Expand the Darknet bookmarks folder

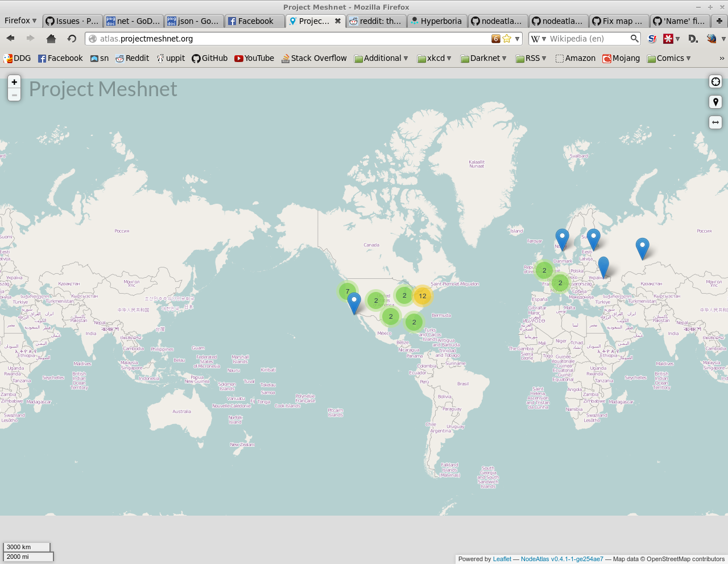(x=483, y=58)
